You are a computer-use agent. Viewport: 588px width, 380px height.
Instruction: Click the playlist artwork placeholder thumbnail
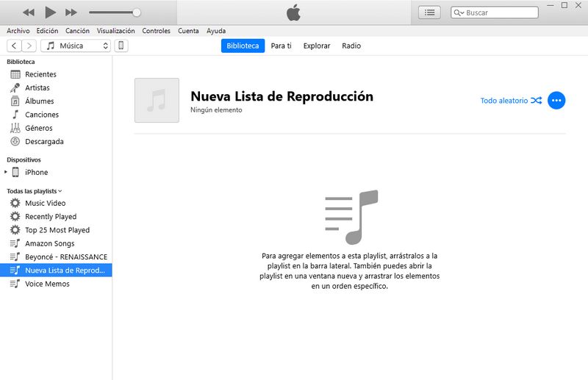coord(157,100)
